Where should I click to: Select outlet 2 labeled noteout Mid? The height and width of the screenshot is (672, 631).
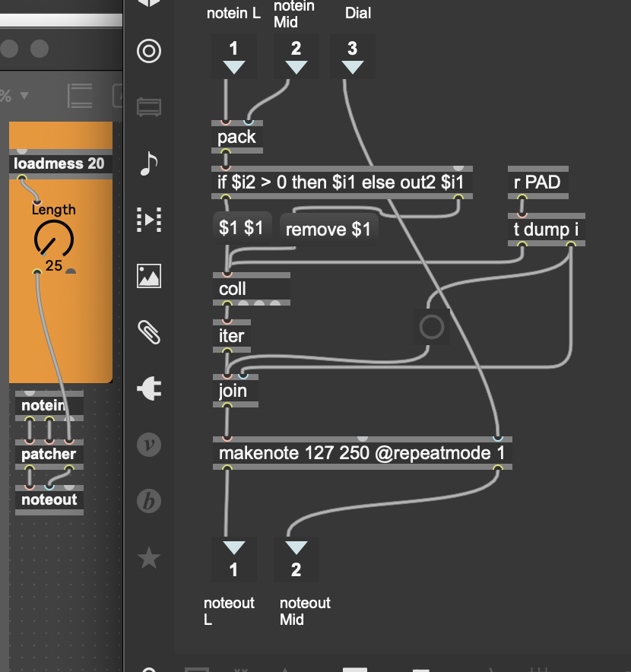296,559
